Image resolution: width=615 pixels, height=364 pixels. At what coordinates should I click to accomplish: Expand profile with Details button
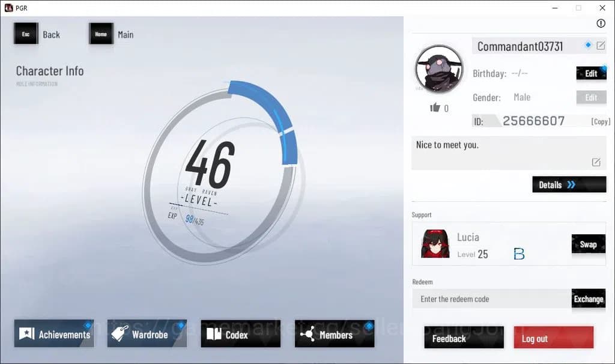click(x=569, y=184)
